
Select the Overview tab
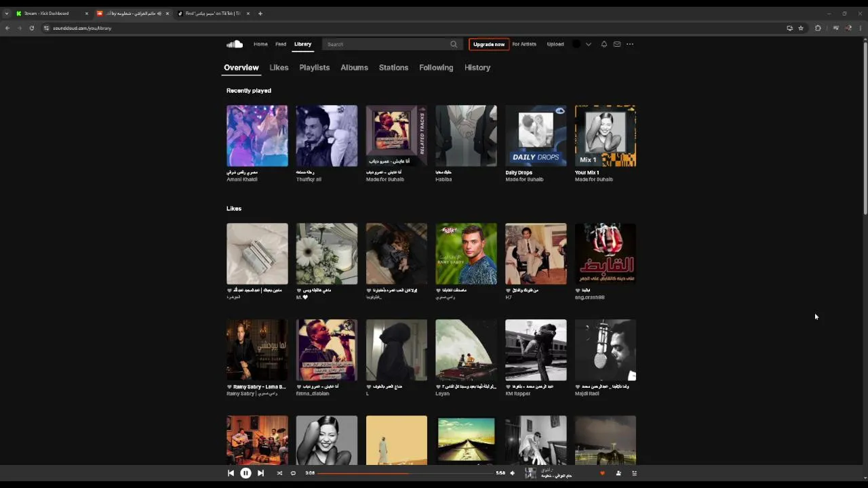[x=241, y=67]
